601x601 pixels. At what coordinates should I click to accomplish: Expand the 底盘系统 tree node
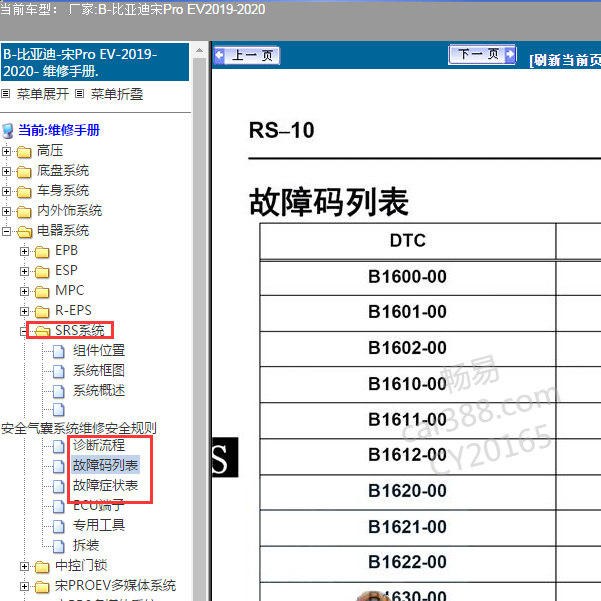click(6, 171)
